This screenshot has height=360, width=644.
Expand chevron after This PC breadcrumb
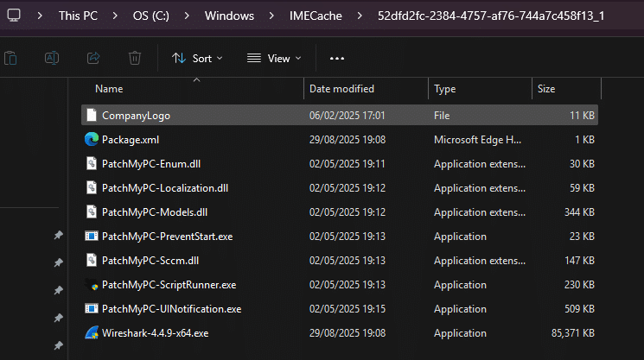(x=115, y=16)
